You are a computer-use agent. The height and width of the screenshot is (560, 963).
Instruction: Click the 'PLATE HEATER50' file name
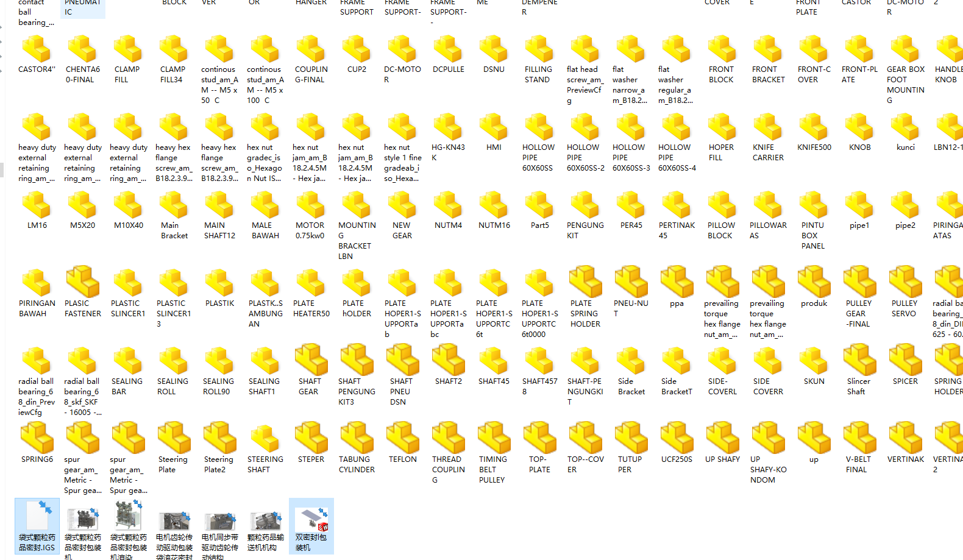(x=311, y=308)
